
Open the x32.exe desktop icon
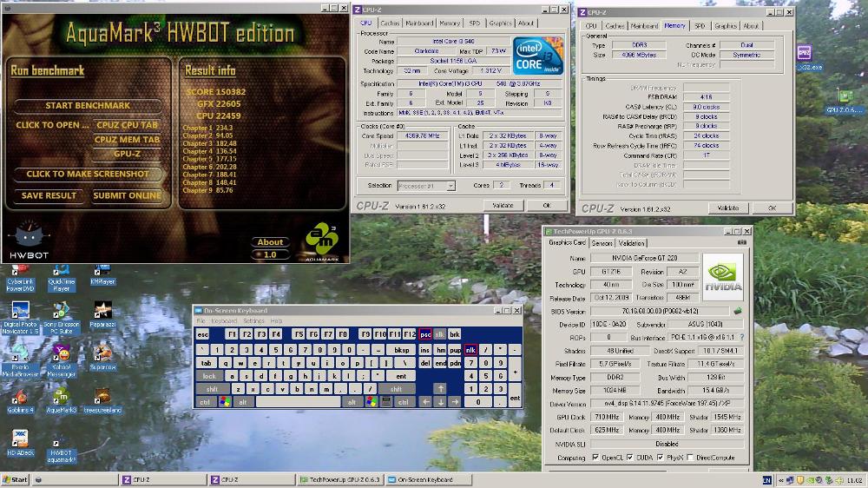(x=807, y=57)
